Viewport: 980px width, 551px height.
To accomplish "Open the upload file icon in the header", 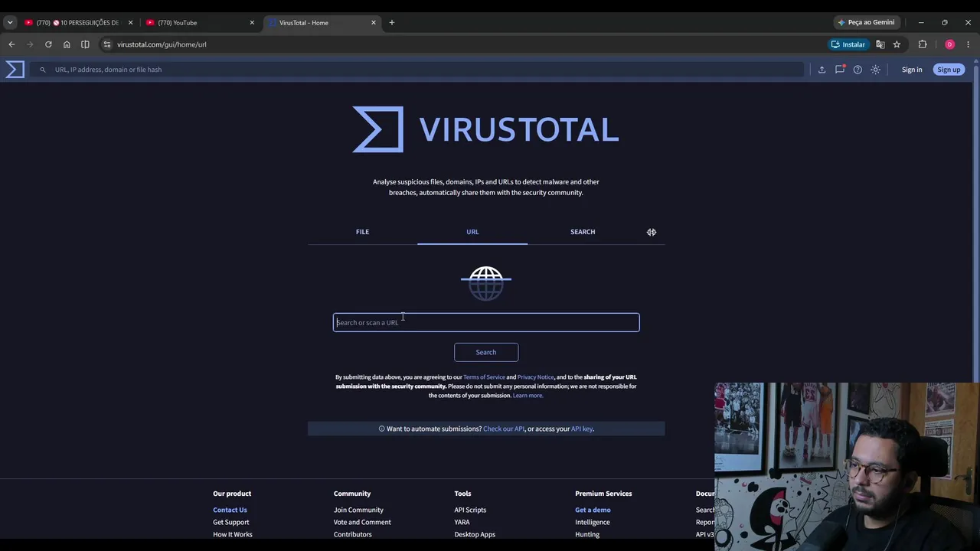I will point(822,70).
